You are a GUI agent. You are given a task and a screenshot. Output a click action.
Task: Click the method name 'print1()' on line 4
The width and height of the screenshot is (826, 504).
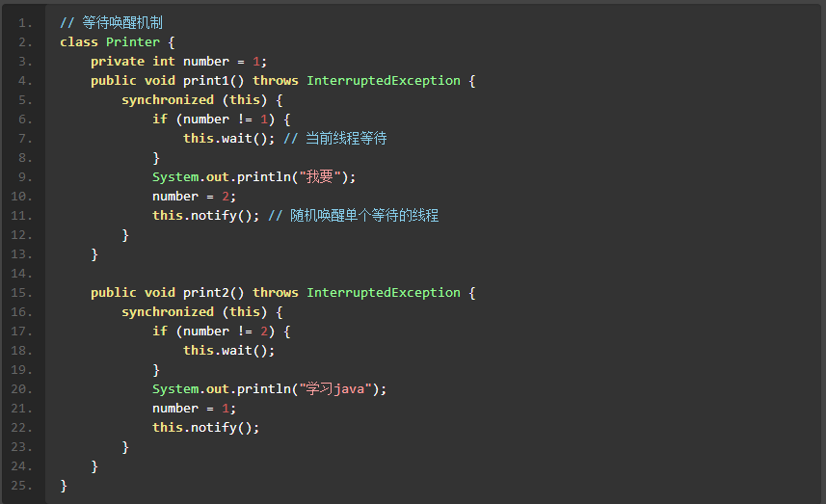coord(214,81)
